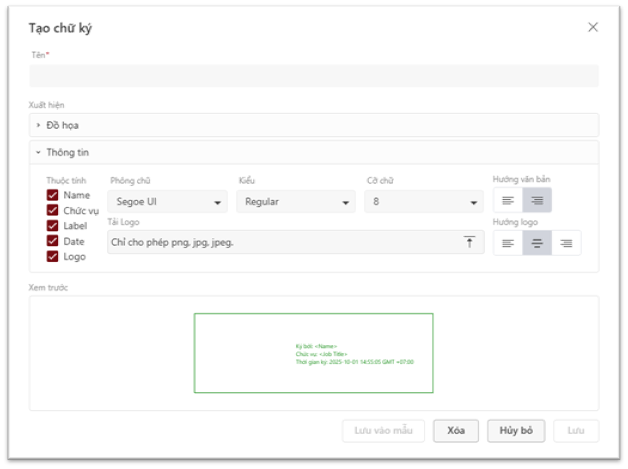This screenshot has height=469, width=628.
Task: Open the Cỡ chữ size dropdown
Action: coord(423,202)
